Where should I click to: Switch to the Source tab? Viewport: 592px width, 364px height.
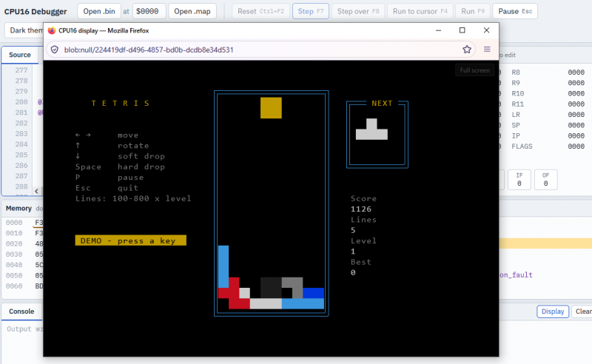tap(20, 55)
